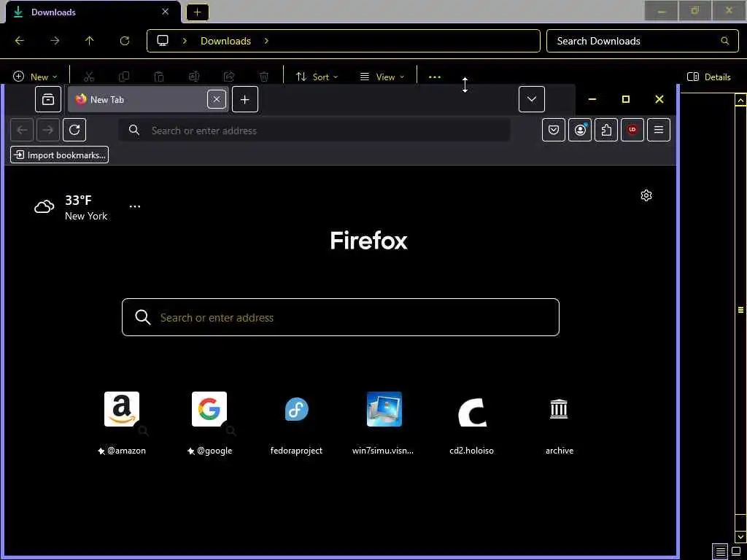The image size is (747, 560).
Task: Click the Cut scissors icon in Explorer
Action: tap(89, 77)
